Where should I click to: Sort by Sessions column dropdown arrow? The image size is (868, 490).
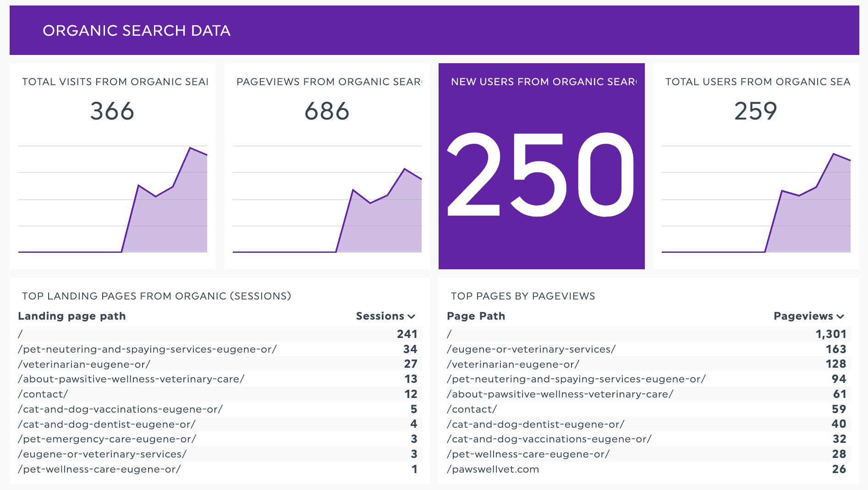(411, 316)
